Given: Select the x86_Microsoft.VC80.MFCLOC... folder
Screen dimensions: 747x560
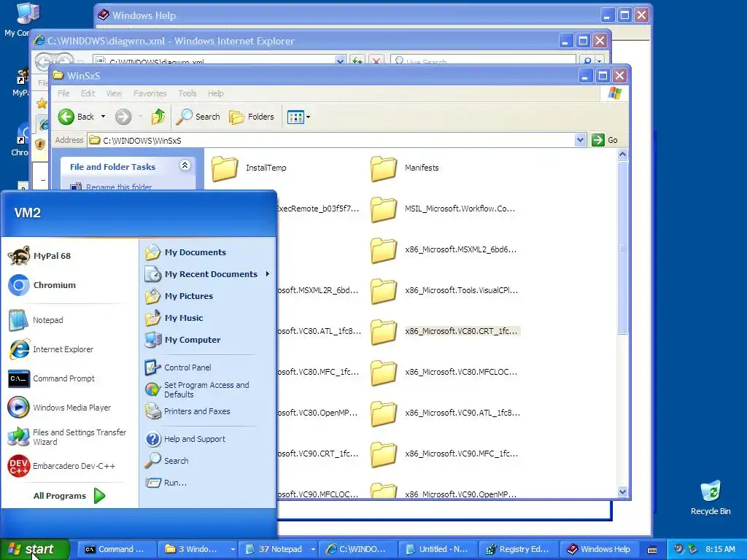Looking at the screenshot, I should pyautogui.click(x=444, y=372).
